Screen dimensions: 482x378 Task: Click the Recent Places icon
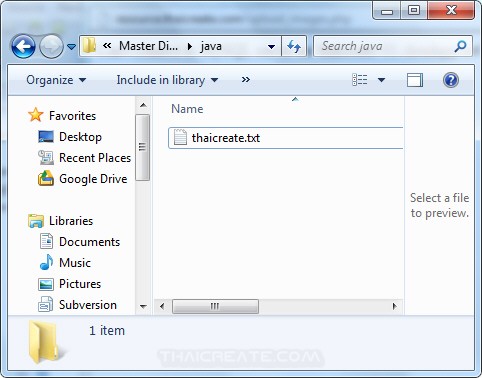pos(46,158)
